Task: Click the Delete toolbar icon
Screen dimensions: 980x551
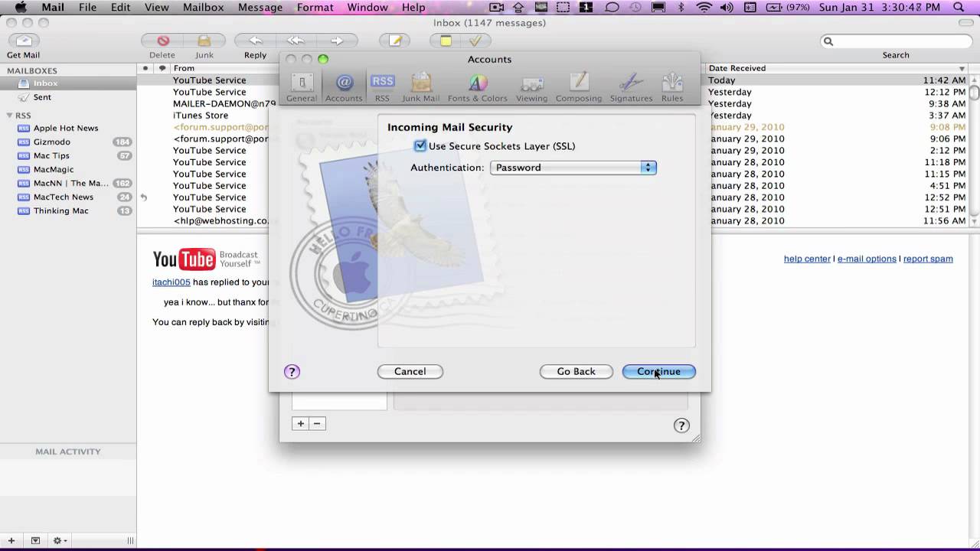Action: pos(162,41)
